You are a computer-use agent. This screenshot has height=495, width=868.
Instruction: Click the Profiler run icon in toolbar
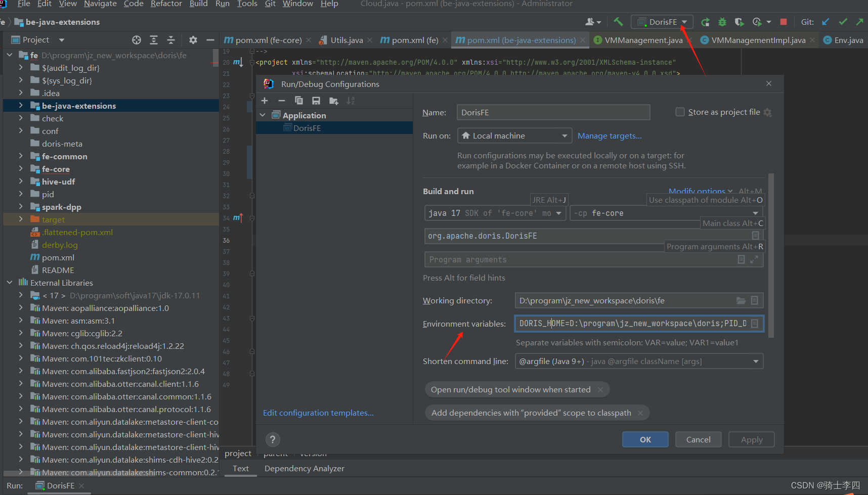(x=757, y=22)
